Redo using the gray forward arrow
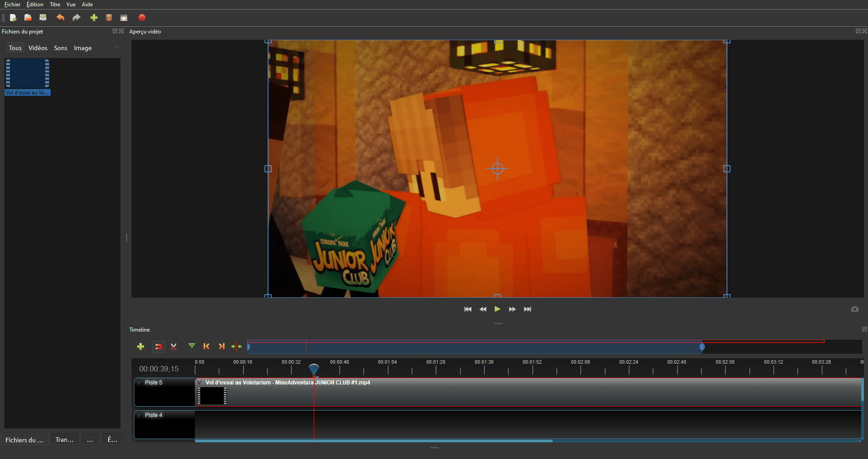The height and width of the screenshot is (459, 868). 76,18
